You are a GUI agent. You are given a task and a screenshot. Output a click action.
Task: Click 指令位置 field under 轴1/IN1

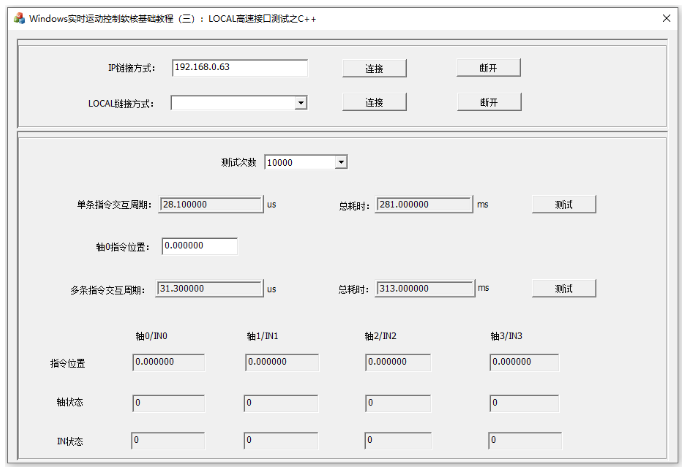point(282,362)
